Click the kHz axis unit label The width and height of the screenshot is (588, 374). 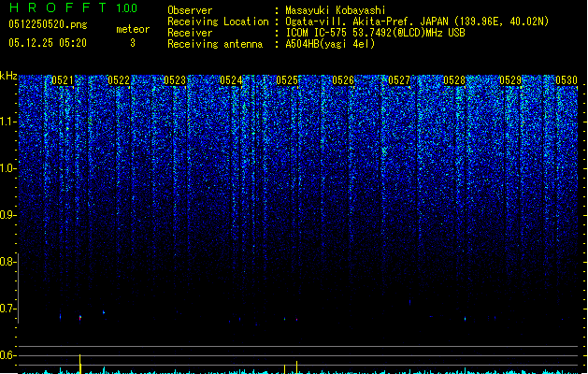[x=8, y=76]
